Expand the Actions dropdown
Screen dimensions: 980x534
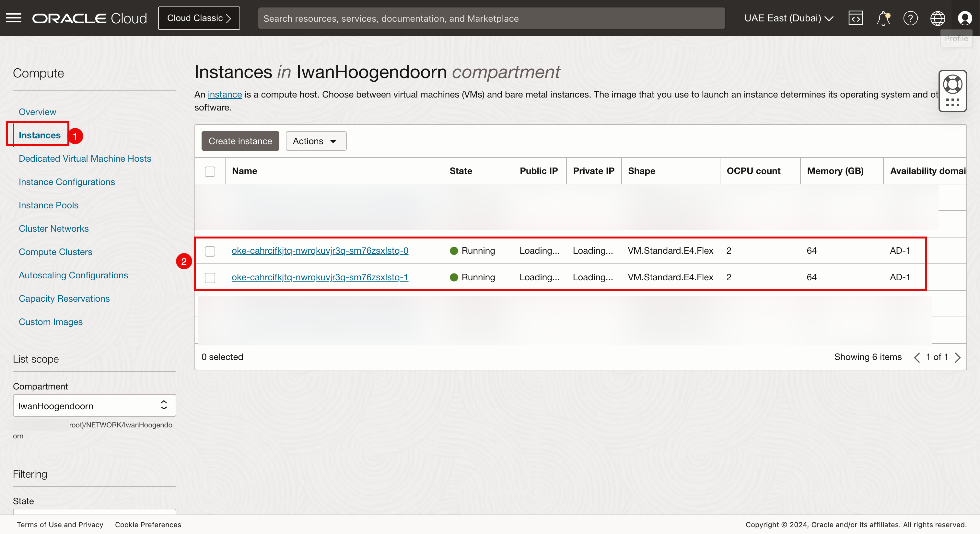(316, 141)
